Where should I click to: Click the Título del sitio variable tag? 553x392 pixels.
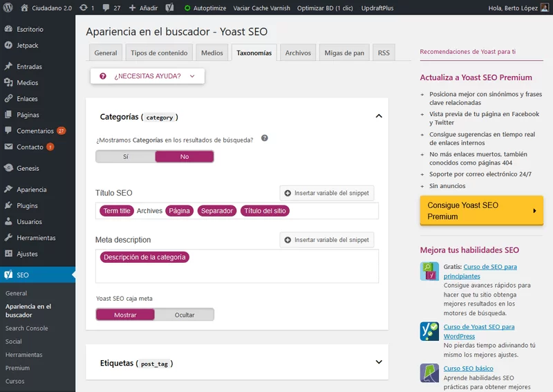[x=265, y=211]
